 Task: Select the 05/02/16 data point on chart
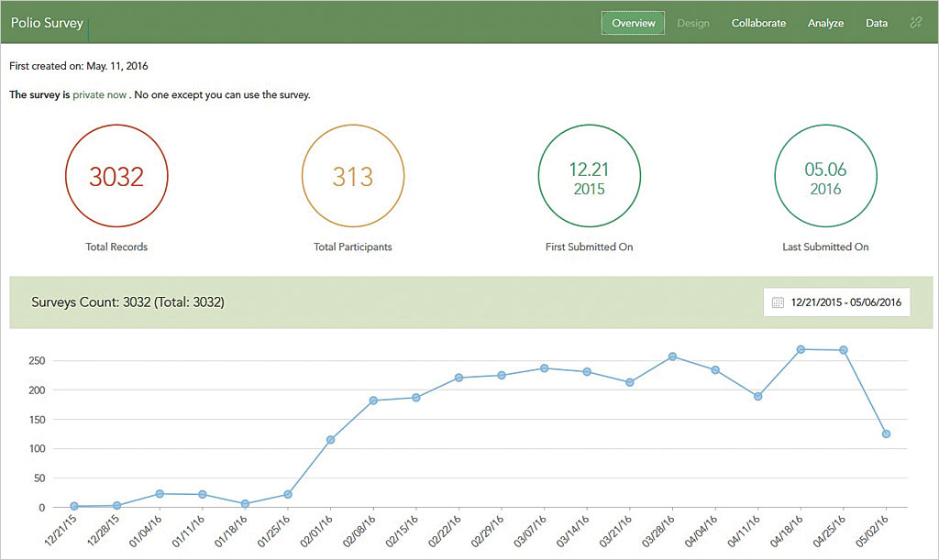coord(886,434)
